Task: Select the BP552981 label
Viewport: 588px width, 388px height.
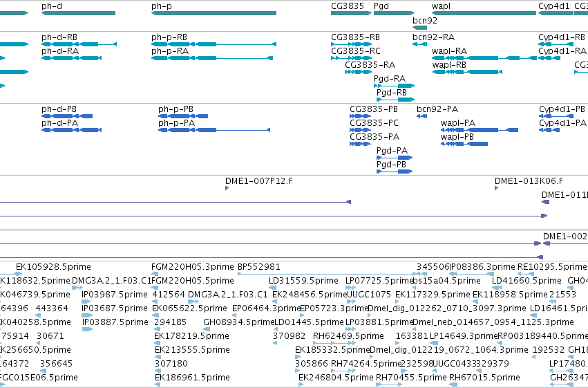Action: (258, 267)
